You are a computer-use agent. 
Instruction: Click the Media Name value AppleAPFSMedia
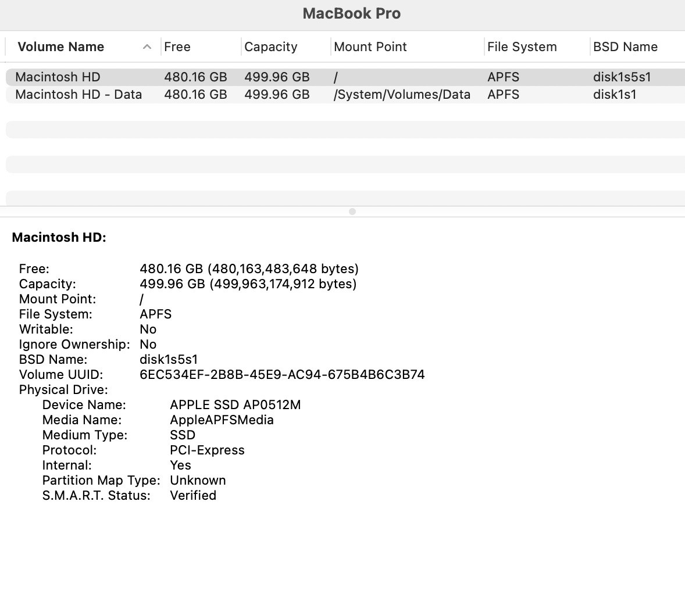click(222, 420)
